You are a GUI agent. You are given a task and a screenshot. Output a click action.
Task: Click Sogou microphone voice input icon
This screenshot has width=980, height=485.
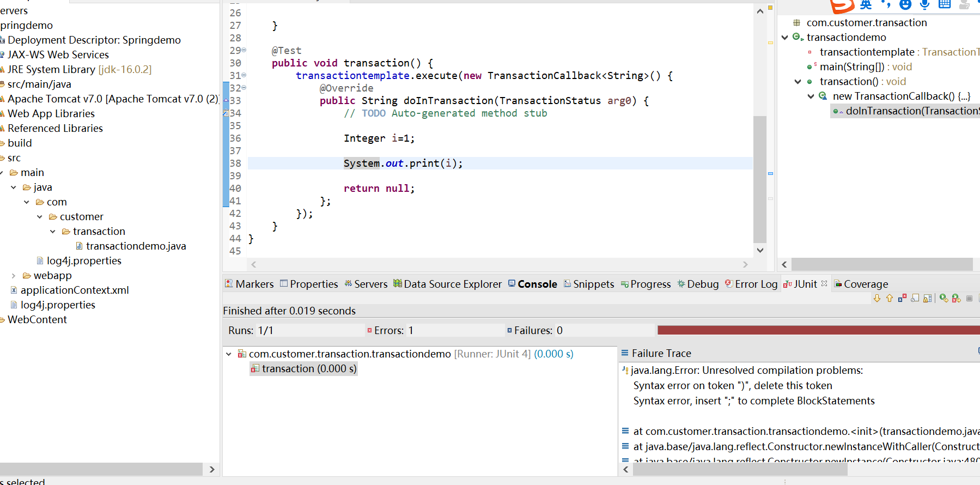tap(924, 5)
